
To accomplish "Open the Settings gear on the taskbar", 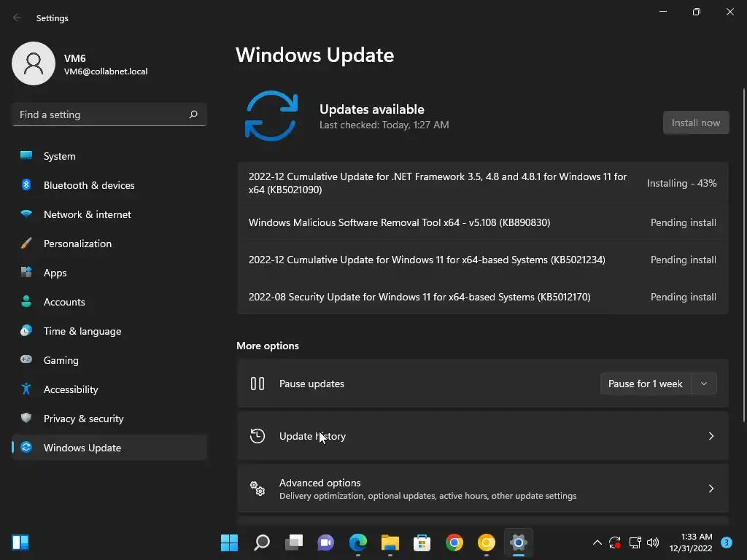I will pos(519,542).
